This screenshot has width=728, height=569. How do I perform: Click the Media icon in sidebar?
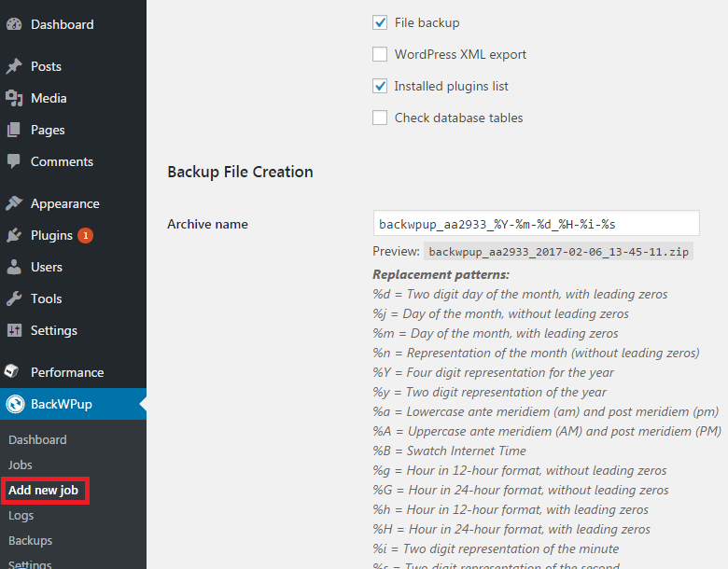click(x=14, y=98)
